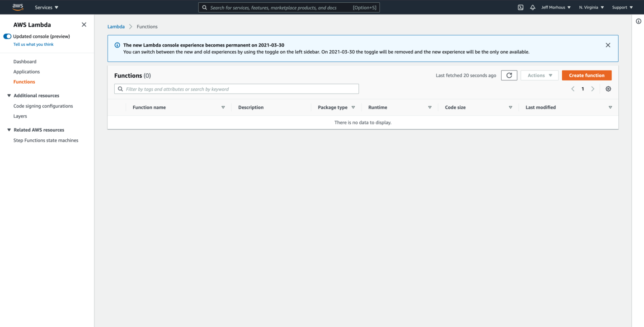Collapse the Additional resources section
This screenshot has height=327, width=644.
(x=9, y=95)
